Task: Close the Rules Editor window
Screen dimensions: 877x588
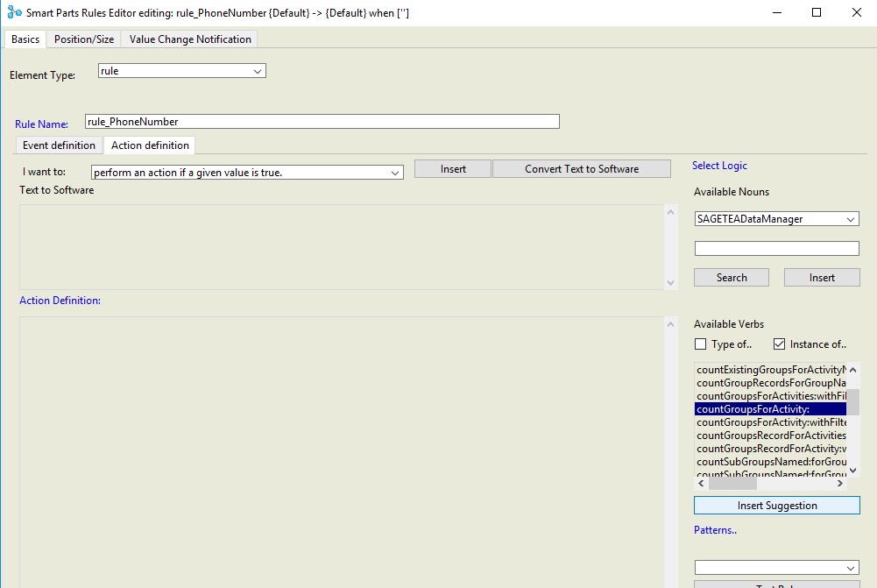Action: [856, 12]
